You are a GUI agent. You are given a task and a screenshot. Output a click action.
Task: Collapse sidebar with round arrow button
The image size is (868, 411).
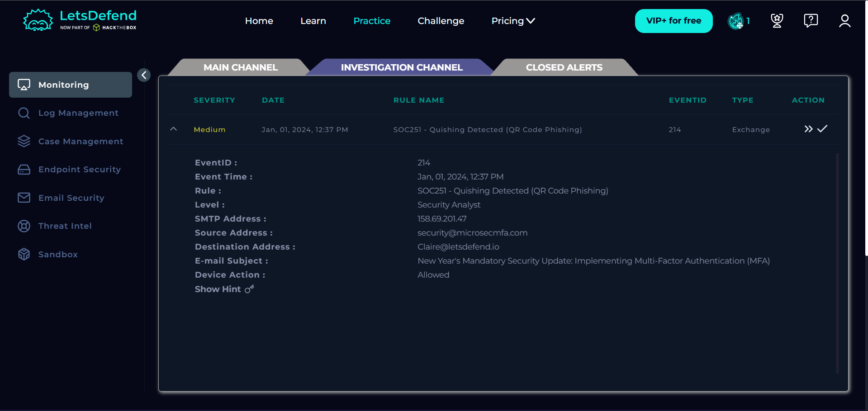tap(144, 75)
